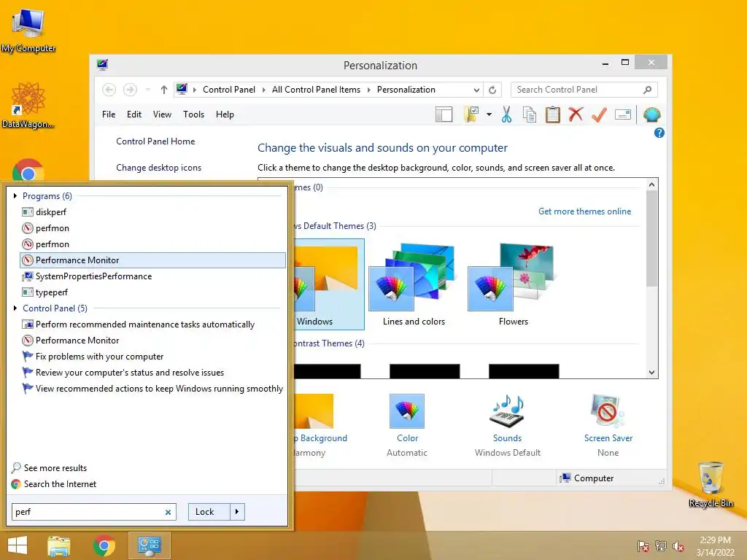Click the Control Panel taskbar icon
The image size is (747, 560).
tap(150, 545)
